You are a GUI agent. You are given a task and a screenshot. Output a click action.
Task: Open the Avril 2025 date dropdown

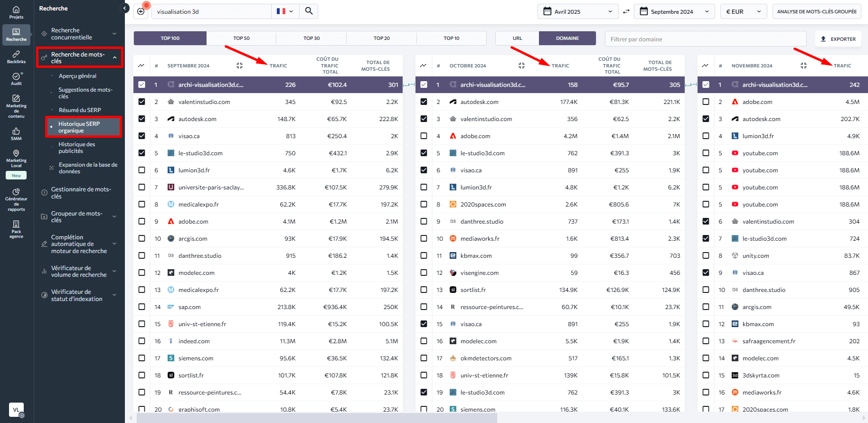click(578, 11)
